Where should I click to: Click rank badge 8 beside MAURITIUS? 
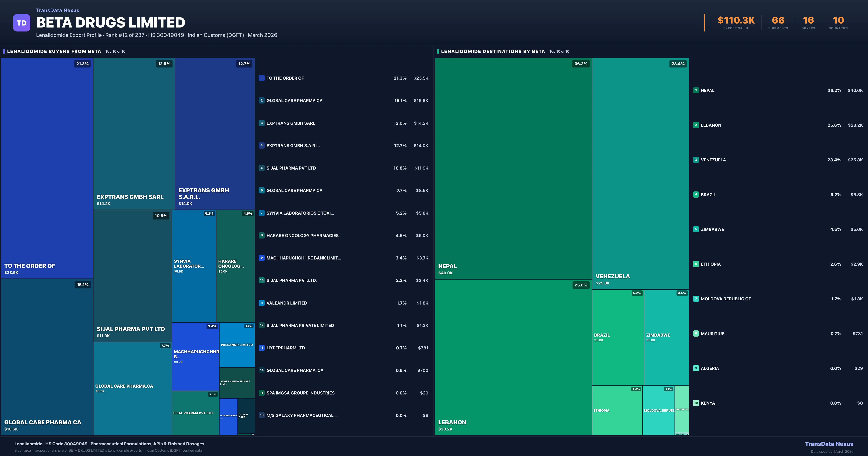696,333
